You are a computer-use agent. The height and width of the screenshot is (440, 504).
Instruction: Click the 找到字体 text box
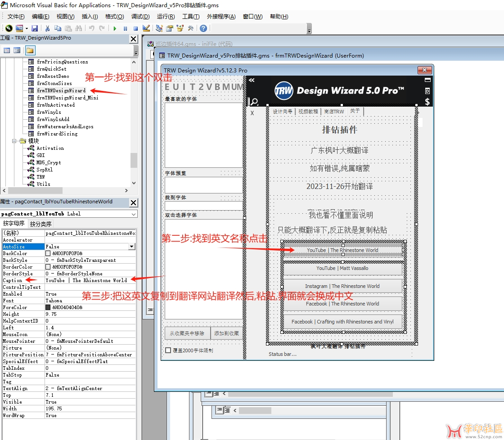click(204, 206)
